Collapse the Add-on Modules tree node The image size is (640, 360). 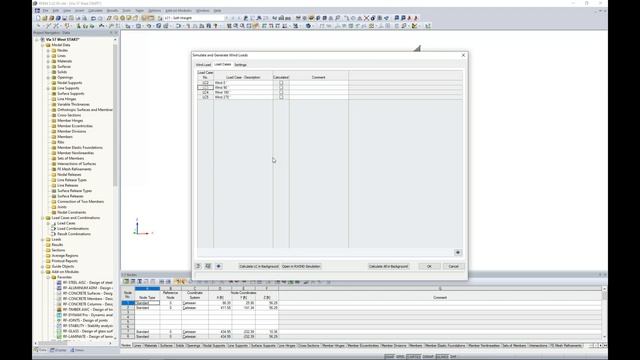tap(43, 272)
